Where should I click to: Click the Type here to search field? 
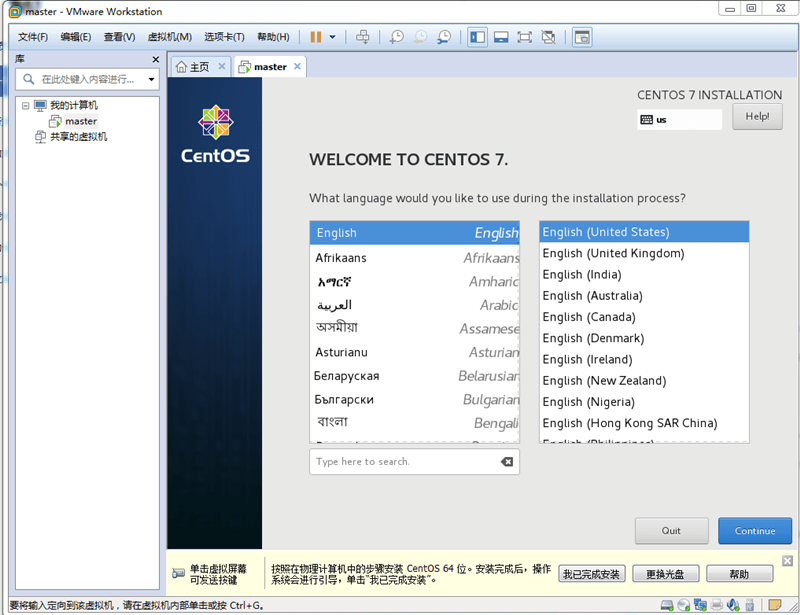point(414,461)
